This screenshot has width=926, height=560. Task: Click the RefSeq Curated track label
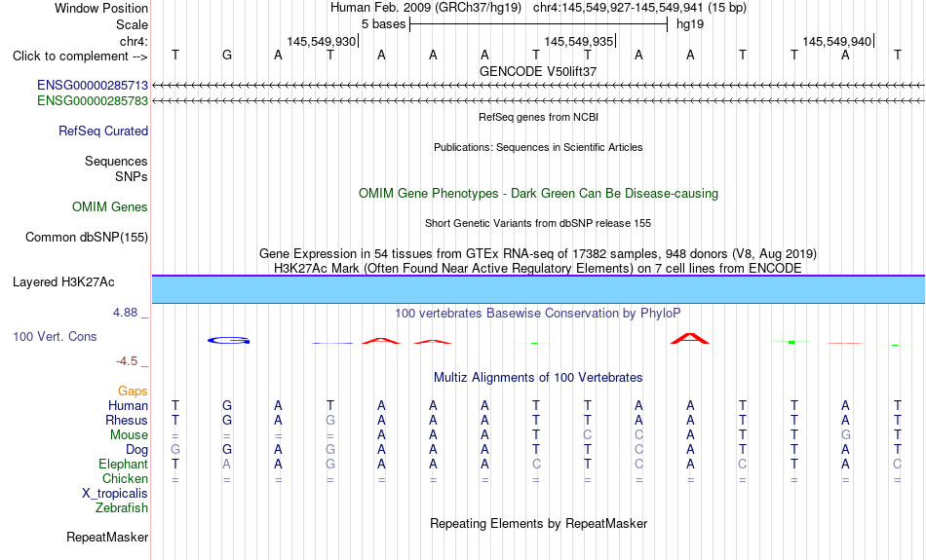point(103,131)
